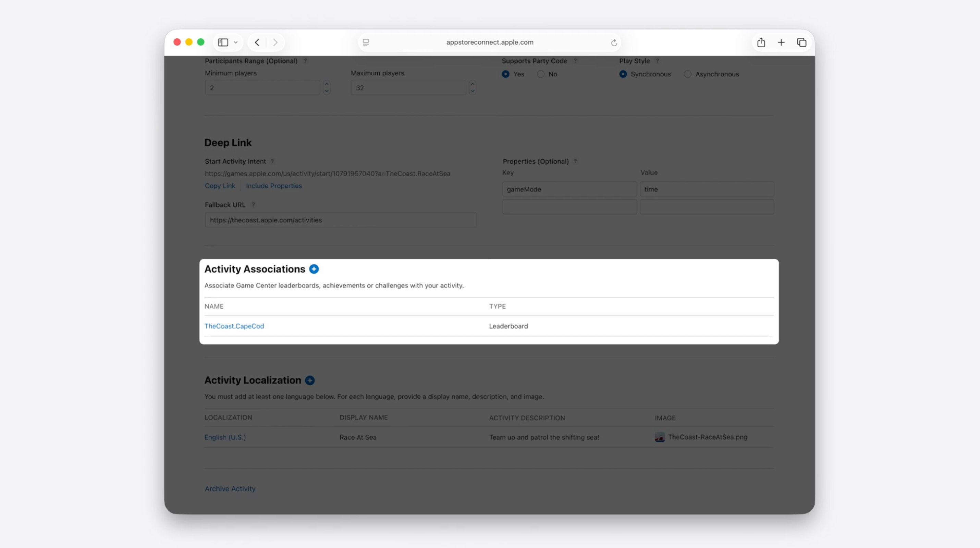Open a new tab with the plus icon
The width and height of the screenshot is (980, 548).
click(781, 42)
